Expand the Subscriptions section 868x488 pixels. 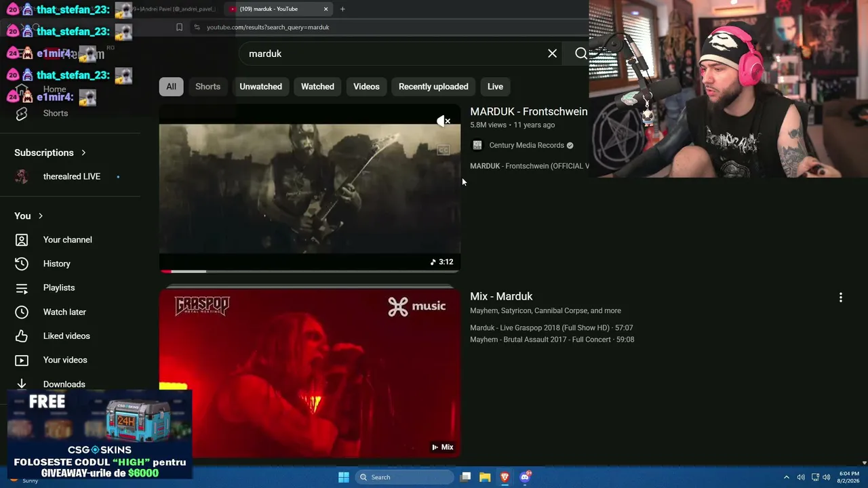pyautogui.click(x=50, y=152)
